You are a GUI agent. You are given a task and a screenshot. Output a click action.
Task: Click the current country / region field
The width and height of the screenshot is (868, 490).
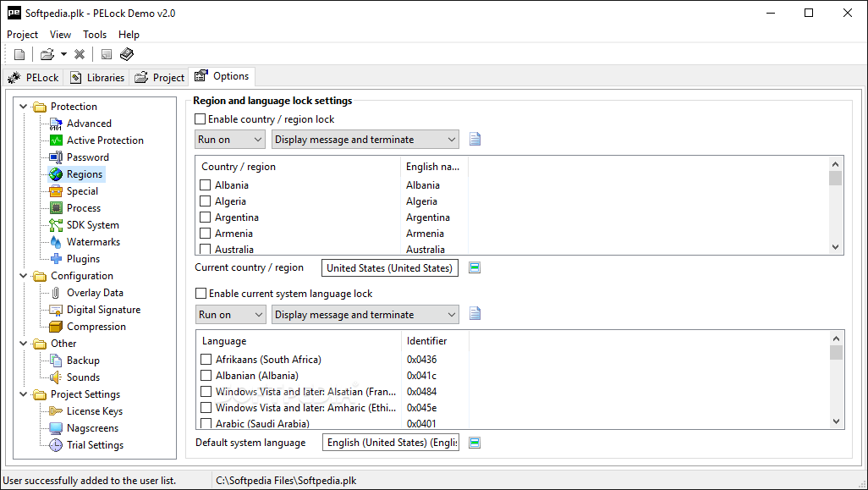tap(390, 268)
